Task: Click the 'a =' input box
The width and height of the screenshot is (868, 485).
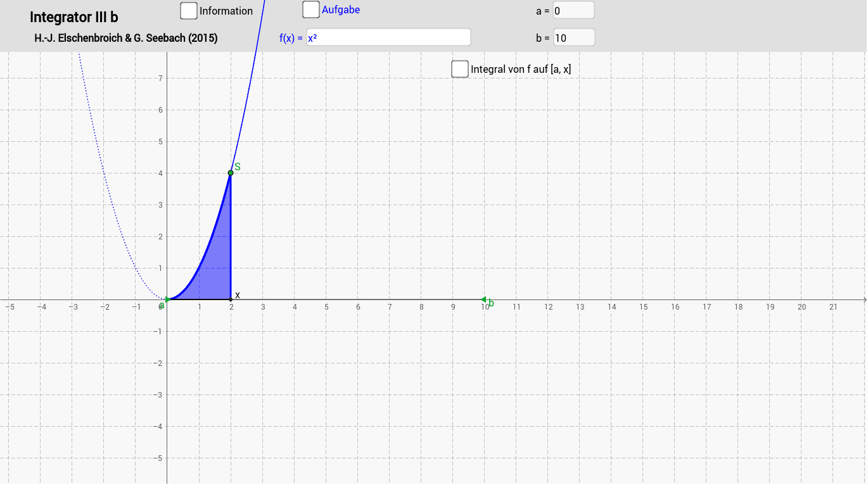Action: (573, 10)
